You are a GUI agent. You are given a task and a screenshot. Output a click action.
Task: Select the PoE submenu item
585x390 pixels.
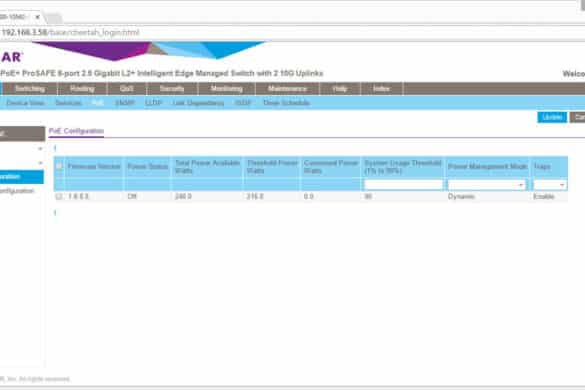[x=97, y=103]
